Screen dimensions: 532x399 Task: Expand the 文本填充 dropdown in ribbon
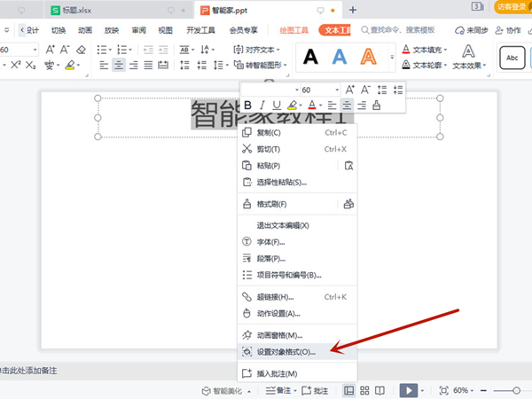pyautogui.click(x=443, y=50)
